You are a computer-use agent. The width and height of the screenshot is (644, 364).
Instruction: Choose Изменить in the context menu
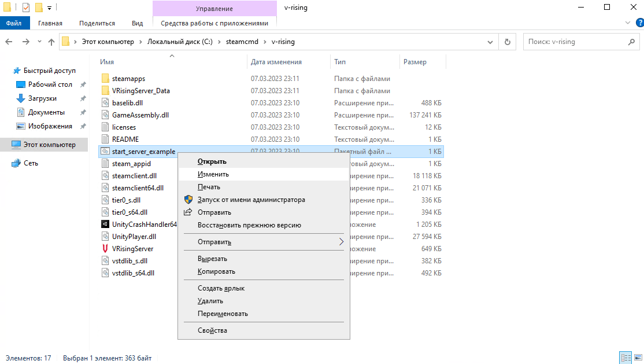(x=213, y=174)
